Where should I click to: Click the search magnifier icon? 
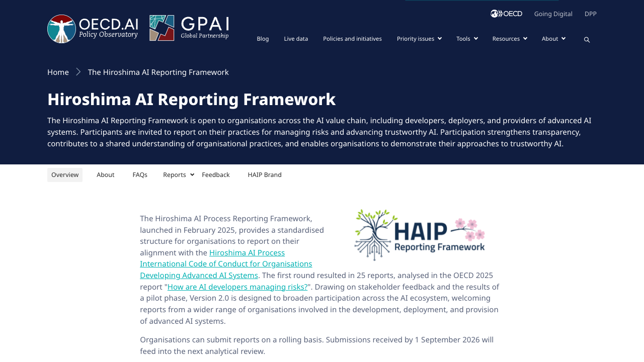coord(587,40)
